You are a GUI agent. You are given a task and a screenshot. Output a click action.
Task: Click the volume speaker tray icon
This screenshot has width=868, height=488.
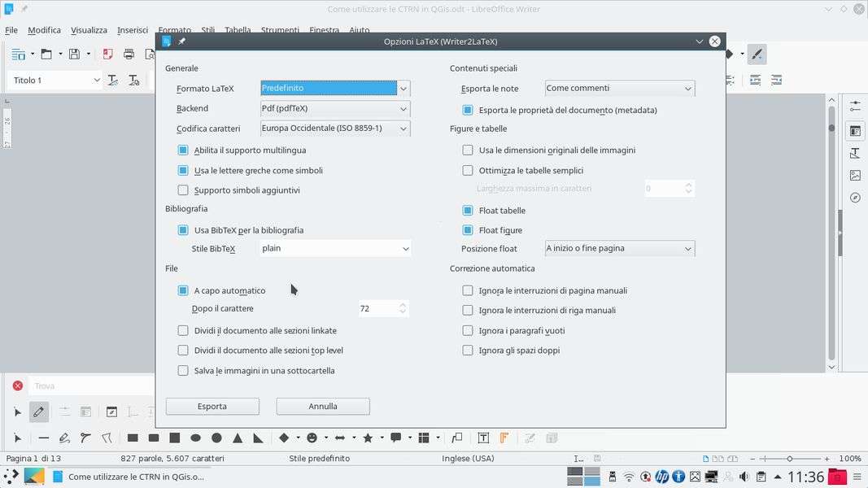pos(744,477)
